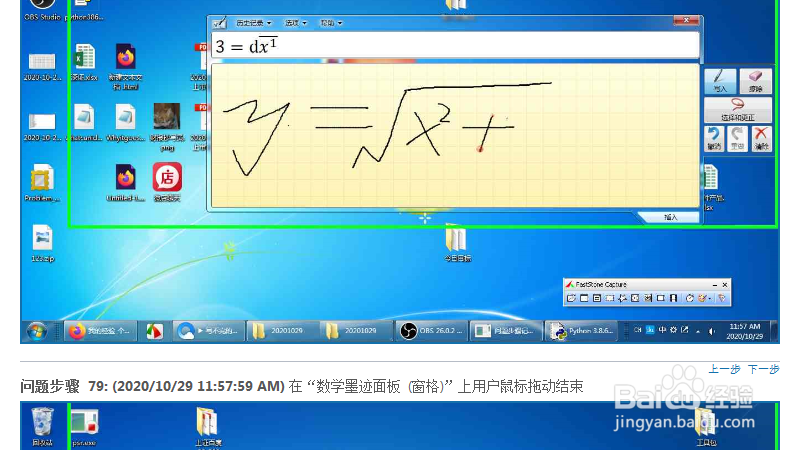Open the Help dropdown menu in Math Input Panel
Viewport: 800px width, 450px height.
(x=331, y=23)
